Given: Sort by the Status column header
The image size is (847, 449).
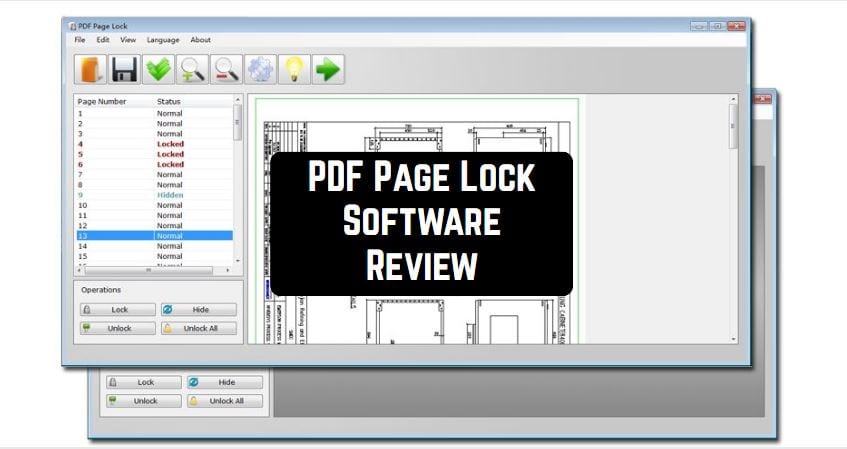Looking at the screenshot, I should pos(169,102).
